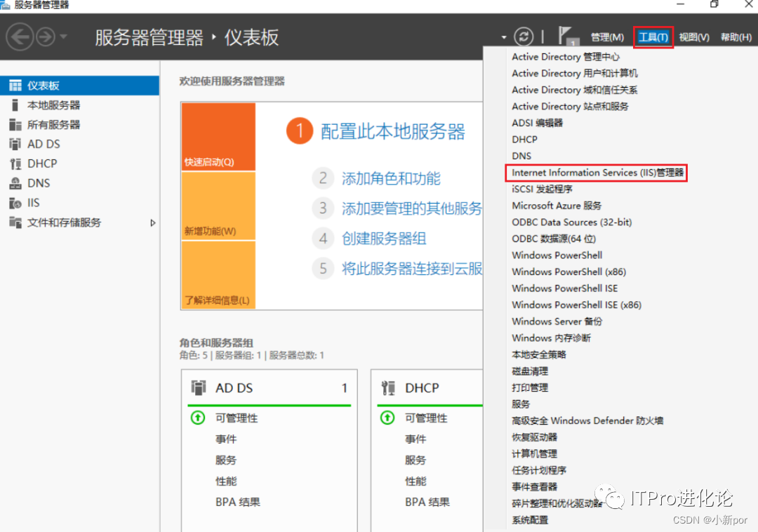Click AD DS tile header icon

click(x=199, y=387)
